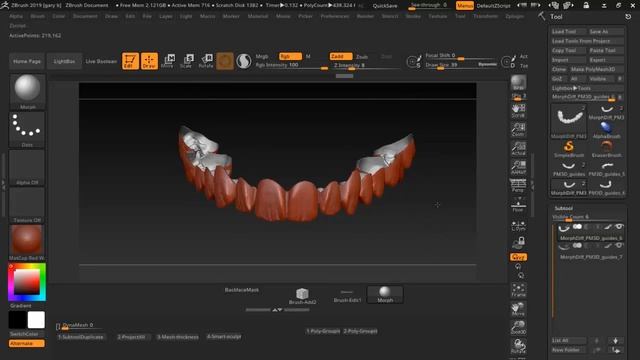640x360 pixels.
Task: Toggle the L.Sym local symmetry icon
Action: 518,225
